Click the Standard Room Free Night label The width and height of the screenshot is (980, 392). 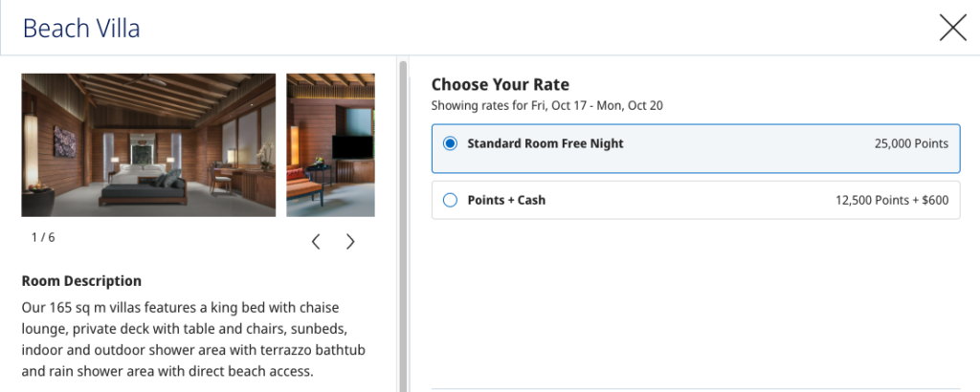(x=545, y=143)
